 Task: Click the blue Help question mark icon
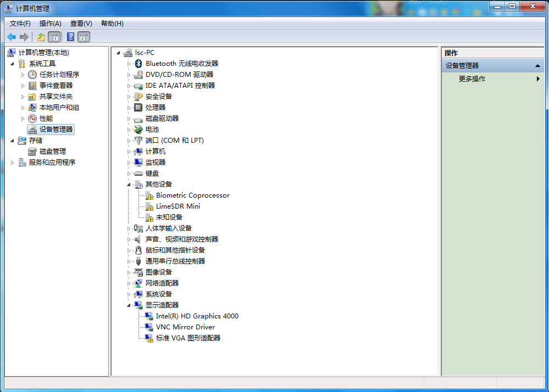[x=70, y=37]
